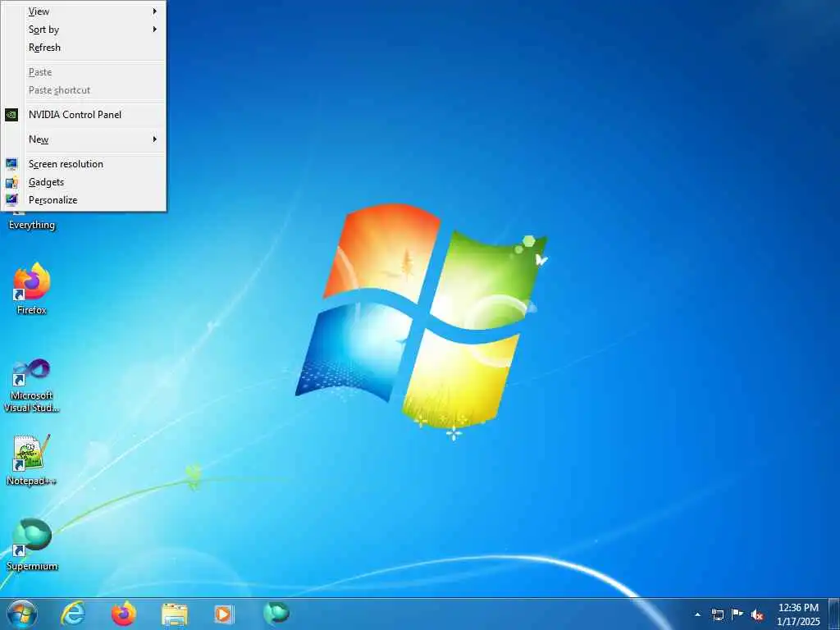
Task: Launch Internet Explorer from the taskbar
Action: click(73, 614)
